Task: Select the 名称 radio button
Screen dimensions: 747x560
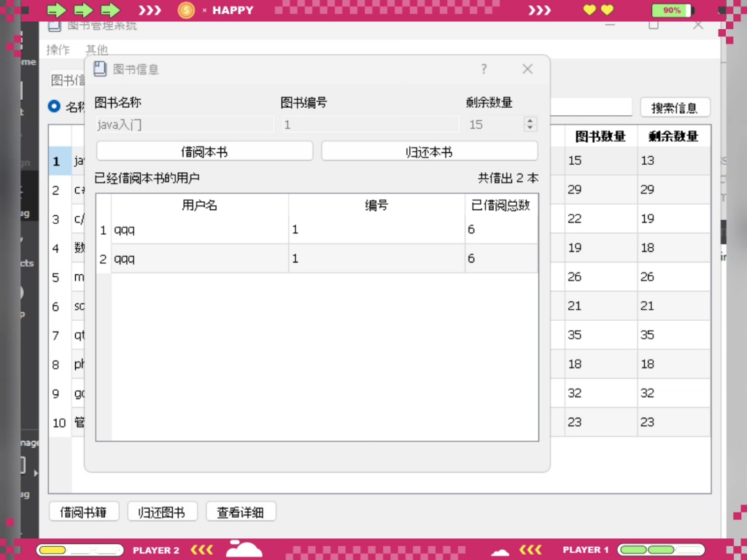Action: click(54, 106)
